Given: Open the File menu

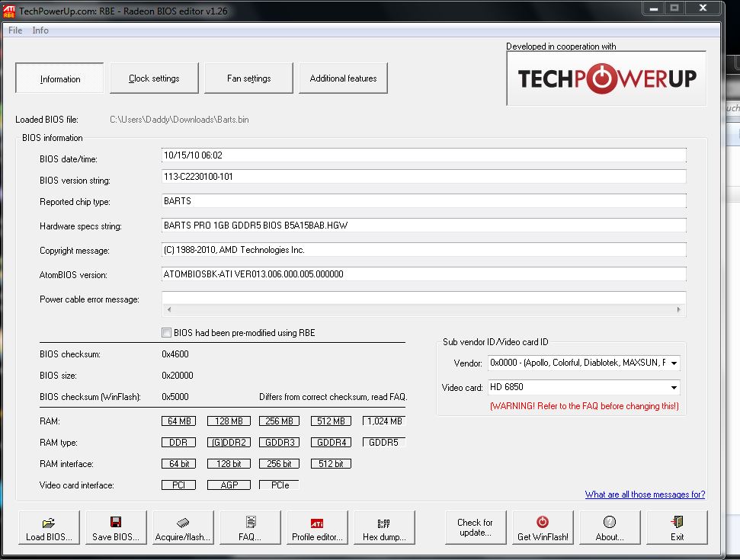Looking at the screenshot, I should (15, 30).
